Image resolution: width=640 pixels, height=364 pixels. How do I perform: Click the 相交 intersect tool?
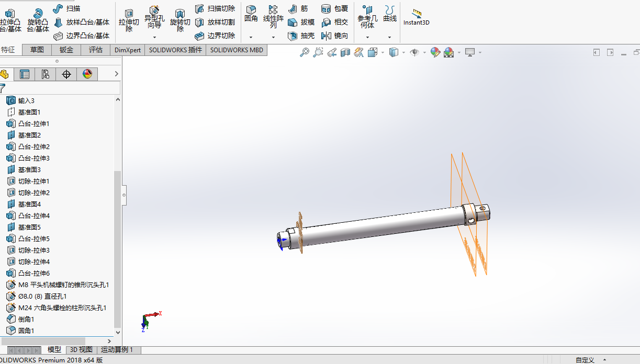[335, 22]
